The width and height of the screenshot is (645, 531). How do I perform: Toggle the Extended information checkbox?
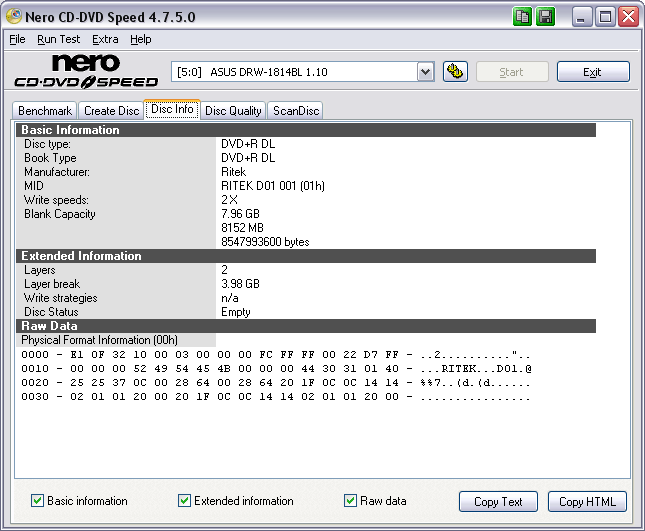click(184, 501)
